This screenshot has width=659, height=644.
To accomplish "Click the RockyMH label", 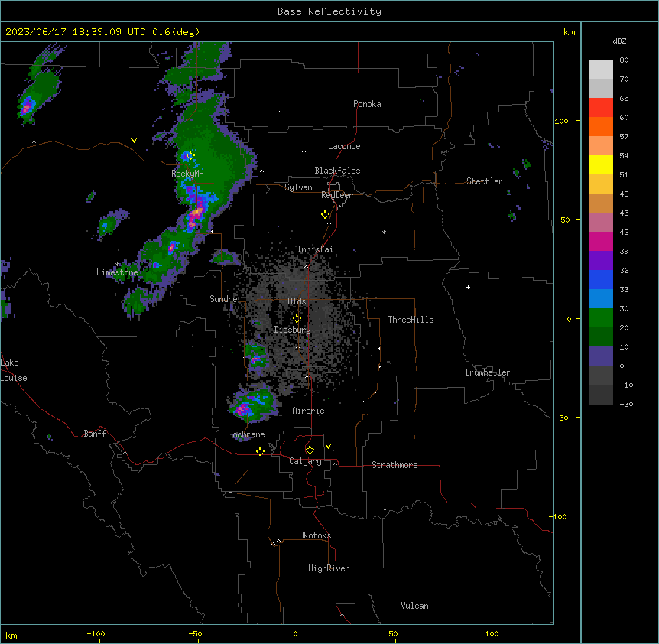I will (x=187, y=173).
